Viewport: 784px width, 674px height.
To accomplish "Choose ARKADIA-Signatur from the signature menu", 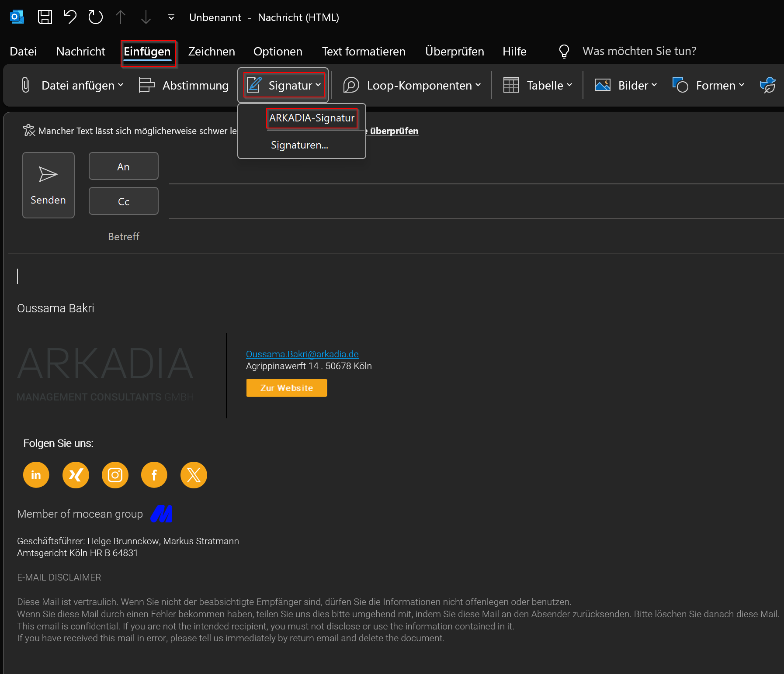I will [x=312, y=118].
